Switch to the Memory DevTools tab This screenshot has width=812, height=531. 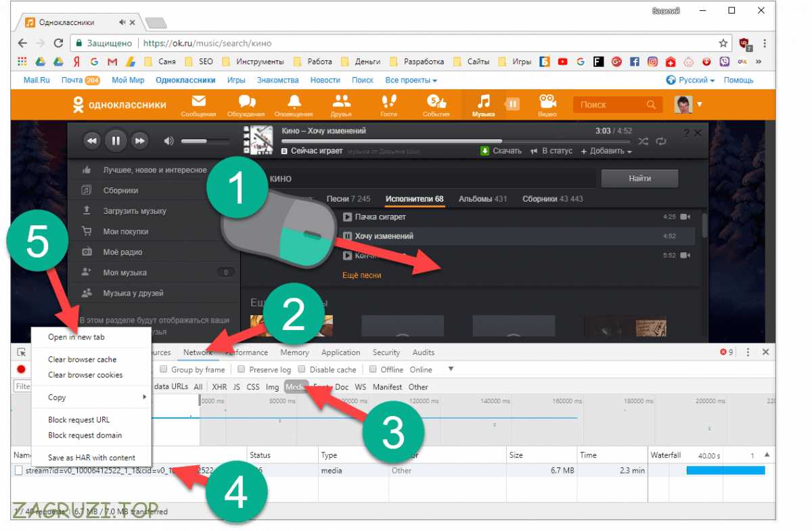(x=294, y=352)
